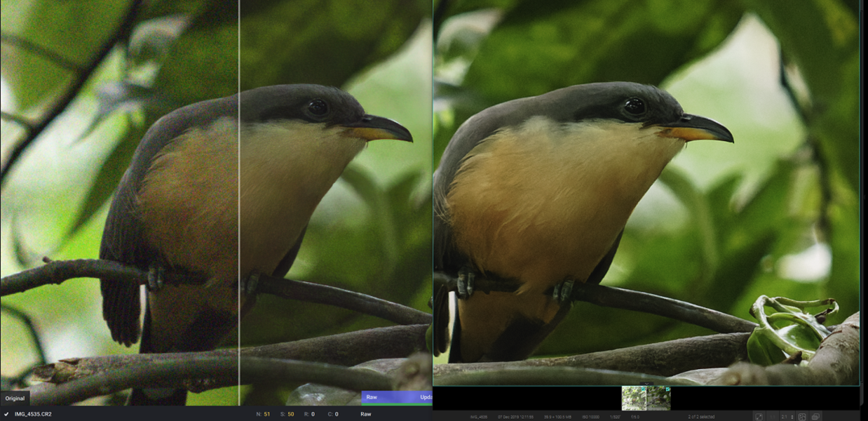Select the 2:1 zoom view icon
The width and height of the screenshot is (868, 421).
point(785,415)
